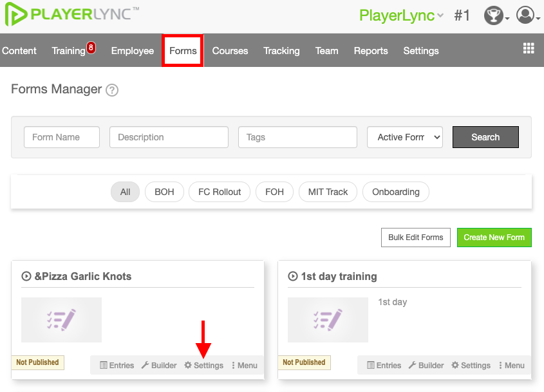Open Menu for 1st day training

tap(512, 366)
